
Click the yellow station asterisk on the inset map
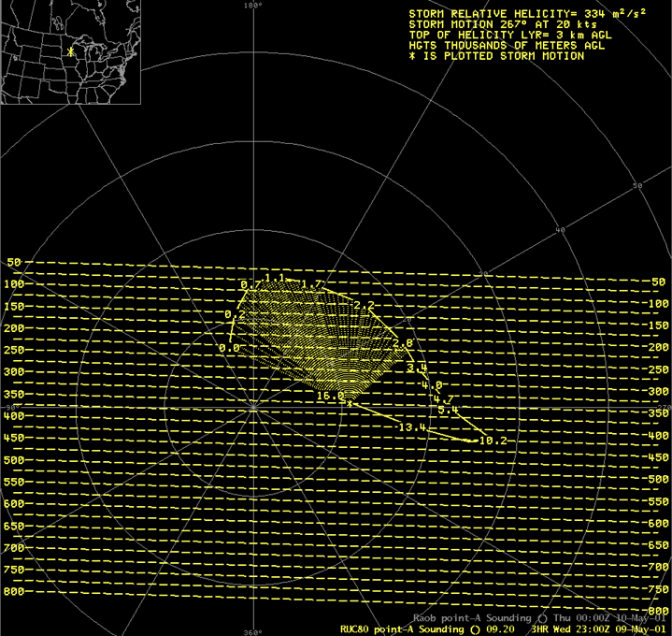[71, 51]
